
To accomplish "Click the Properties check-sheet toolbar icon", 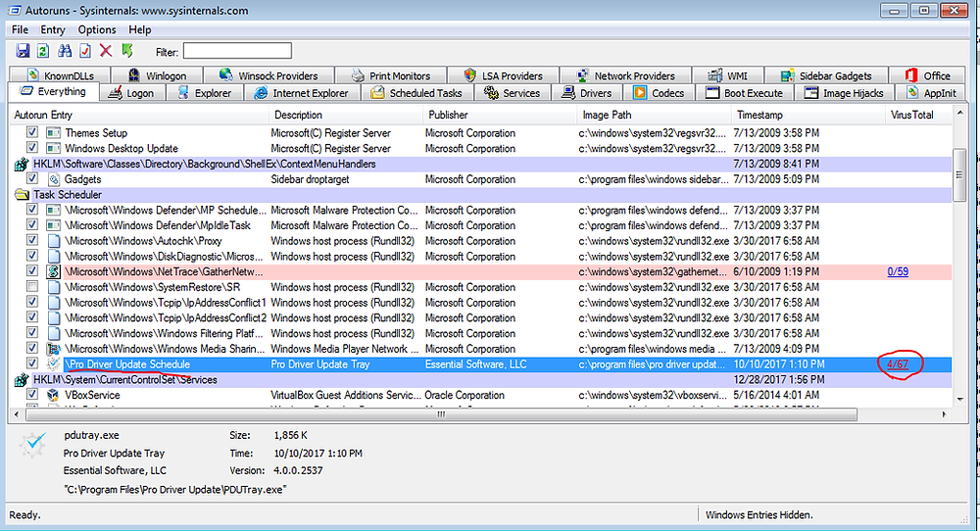I will point(85,51).
